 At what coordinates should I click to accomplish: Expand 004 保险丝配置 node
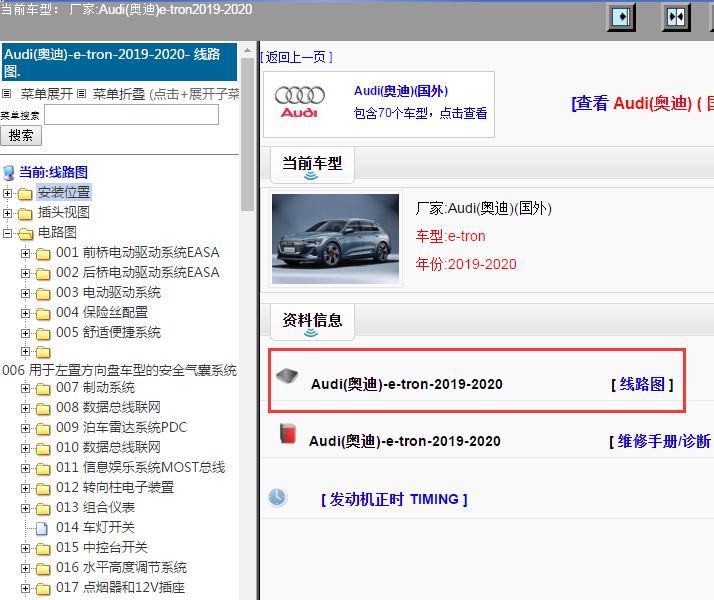[26, 314]
